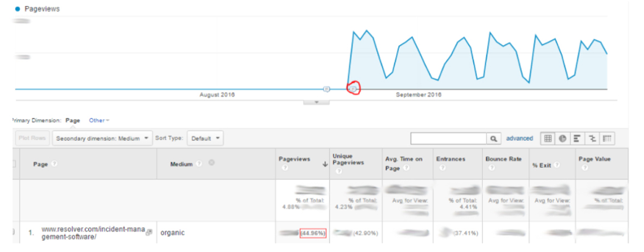Open help icon under Bounce Rate header
The width and height of the screenshot is (644, 252).
tap(491, 168)
